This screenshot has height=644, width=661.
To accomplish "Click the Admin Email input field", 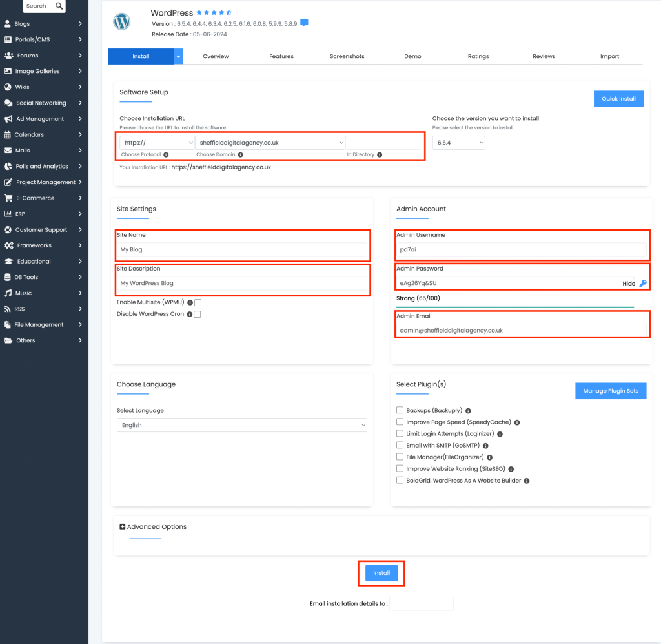I will tap(521, 330).
